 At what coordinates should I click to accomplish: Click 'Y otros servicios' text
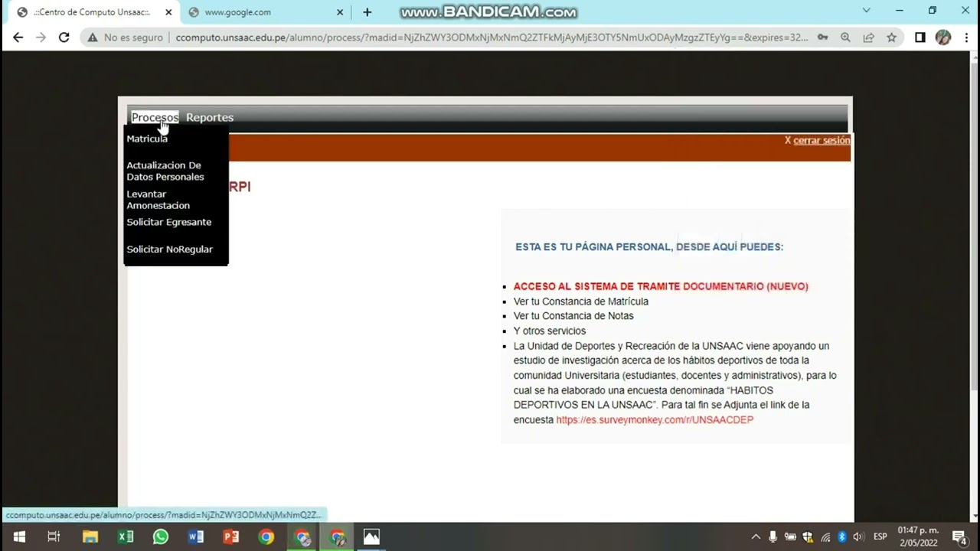(x=550, y=331)
